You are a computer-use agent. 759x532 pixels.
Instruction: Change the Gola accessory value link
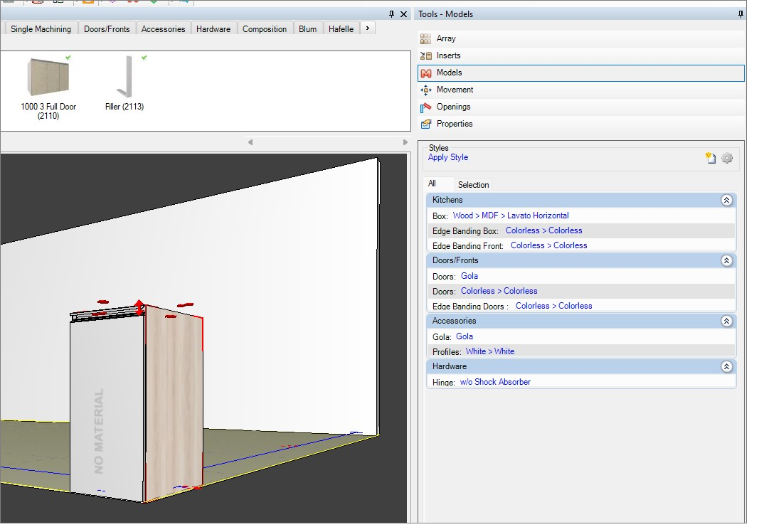pos(465,336)
